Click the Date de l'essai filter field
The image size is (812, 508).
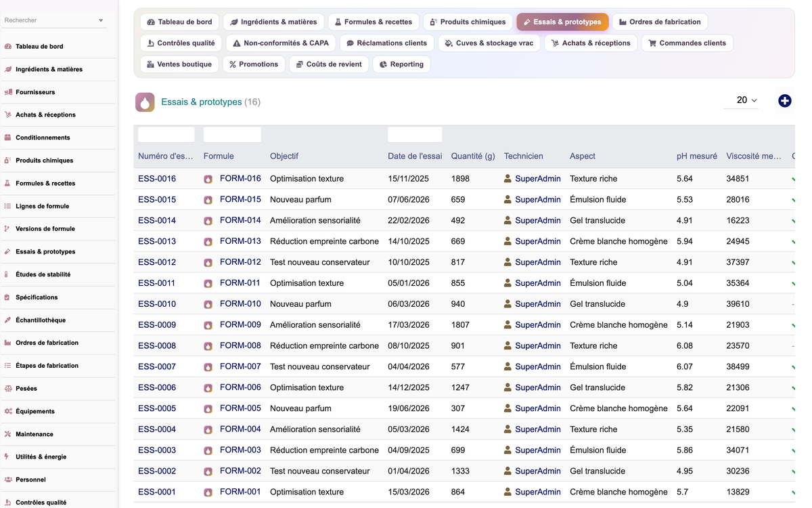(x=415, y=134)
